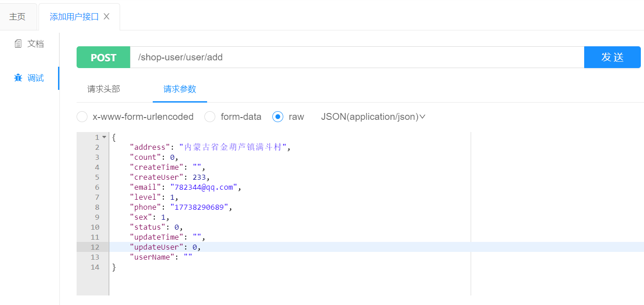Screen dimensions: 644x305
Task: Switch to the 调试 sidebar item
Action: (35, 78)
